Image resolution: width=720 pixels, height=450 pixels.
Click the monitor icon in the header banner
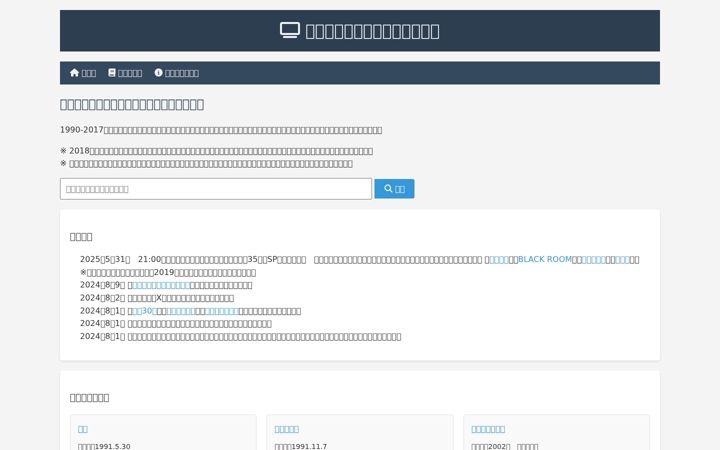290,30
